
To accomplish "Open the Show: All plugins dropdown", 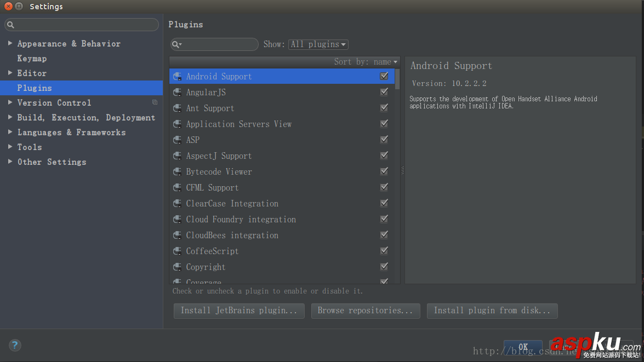I will point(318,44).
